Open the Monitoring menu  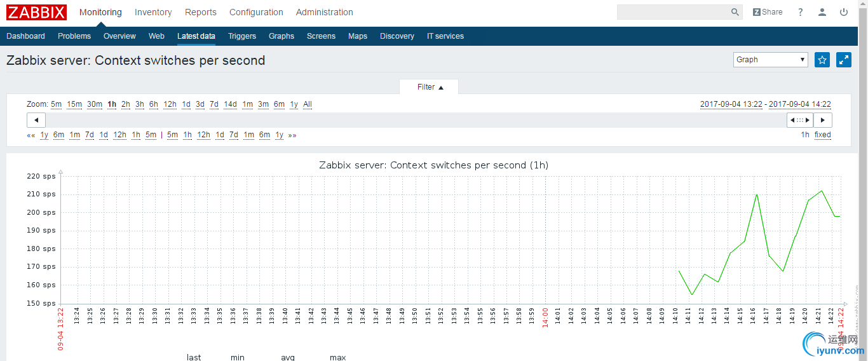tap(100, 12)
